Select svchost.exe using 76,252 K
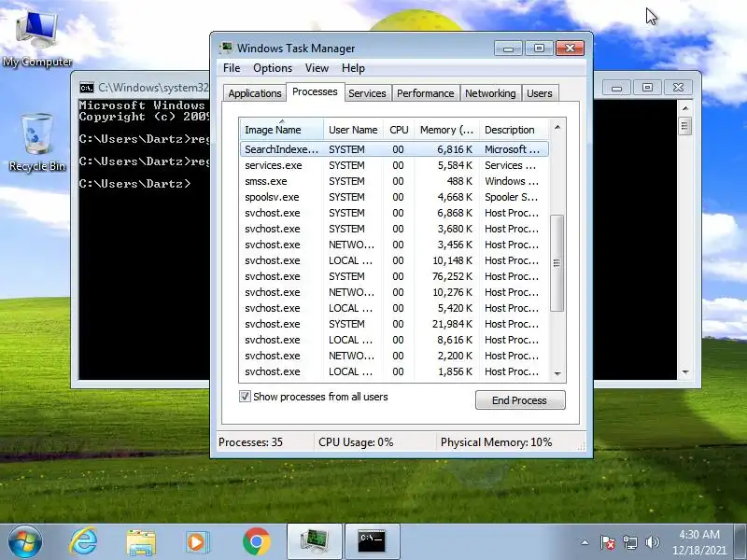The image size is (747, 560). 394,276
